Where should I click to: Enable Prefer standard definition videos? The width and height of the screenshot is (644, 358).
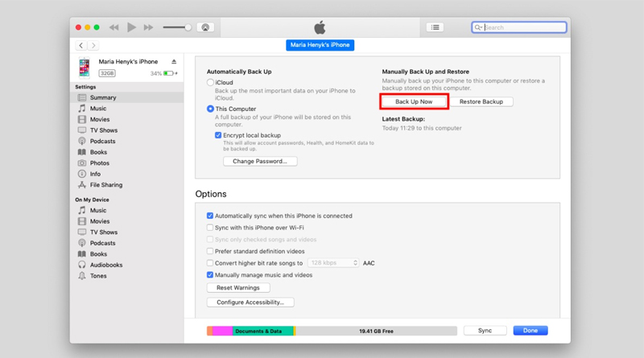[210, 251]
